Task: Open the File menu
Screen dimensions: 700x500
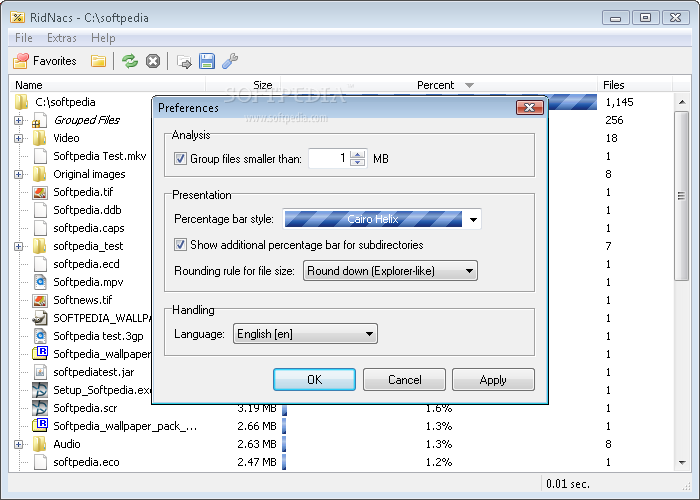Action: click(x=24, y=38)
